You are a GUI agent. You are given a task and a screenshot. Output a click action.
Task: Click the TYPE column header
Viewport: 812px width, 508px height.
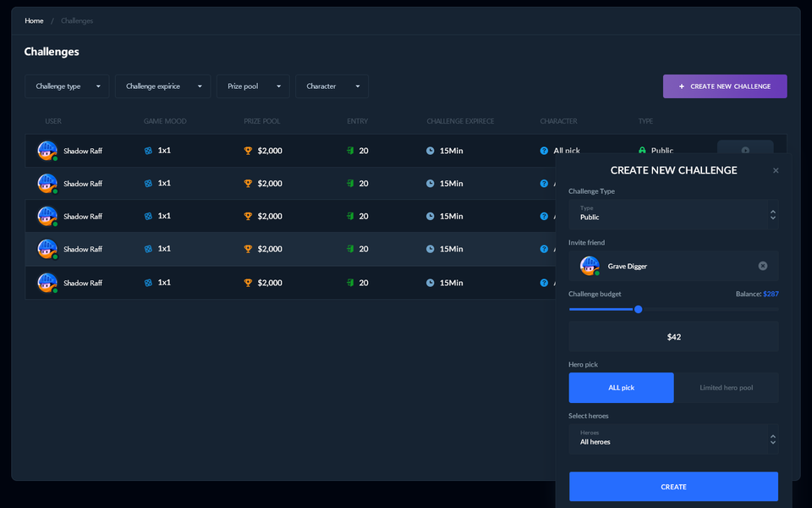coord(645,121)
